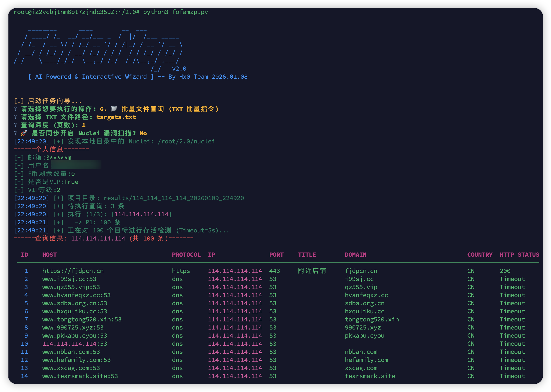Image resolution: width=551 pixels, height=392 pixels.
Task: Click the HTTP STATUS column header
Action: pyautogui.click(x=519, y=255)
